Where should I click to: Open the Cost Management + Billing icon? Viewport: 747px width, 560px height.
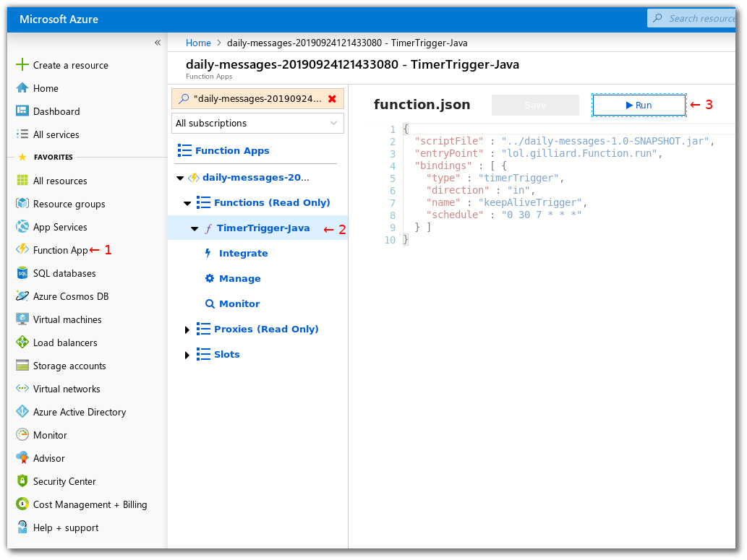(x=22, y=504)
